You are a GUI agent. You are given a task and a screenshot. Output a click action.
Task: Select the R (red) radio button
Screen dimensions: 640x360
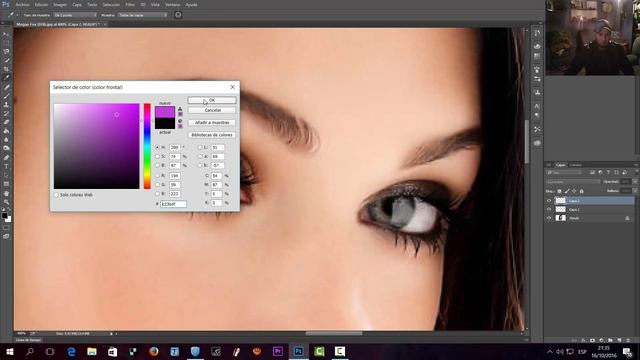click(158, 176)
